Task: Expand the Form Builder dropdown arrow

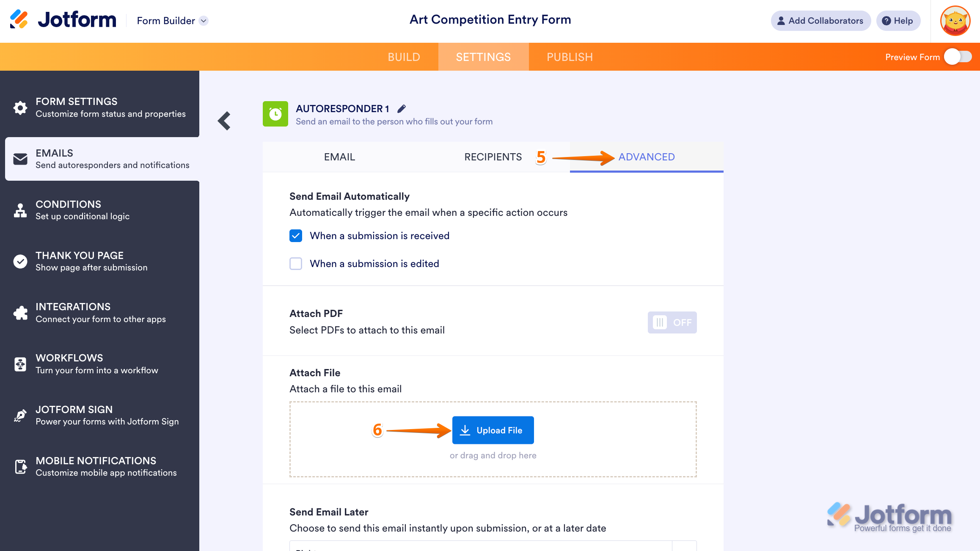Action: click(x=204, y=21)
